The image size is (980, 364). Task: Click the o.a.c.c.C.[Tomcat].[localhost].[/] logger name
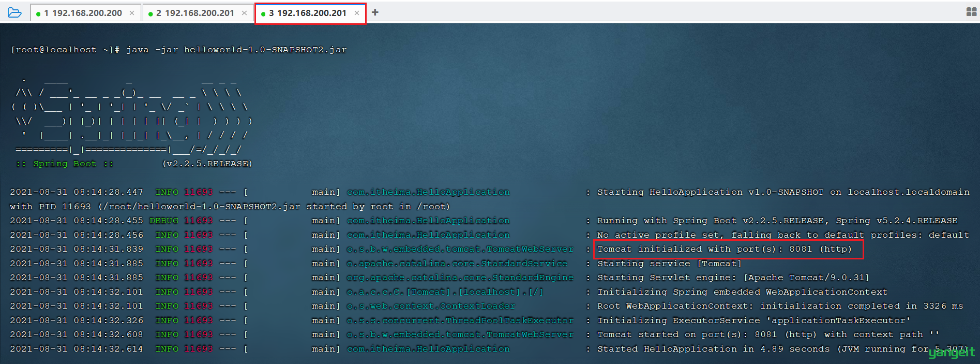coord(445,292)
